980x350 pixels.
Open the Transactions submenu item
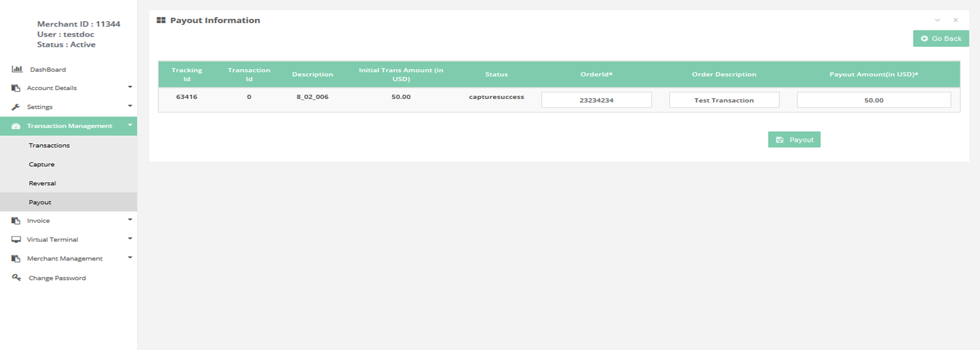49,146
